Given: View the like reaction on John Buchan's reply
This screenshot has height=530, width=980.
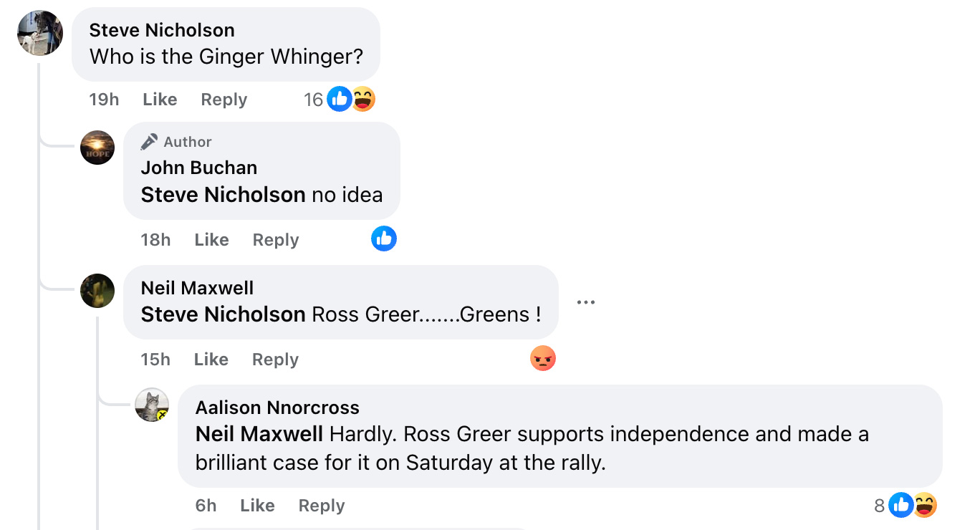Looking at the screenshot, I should (x=384, y=238).
